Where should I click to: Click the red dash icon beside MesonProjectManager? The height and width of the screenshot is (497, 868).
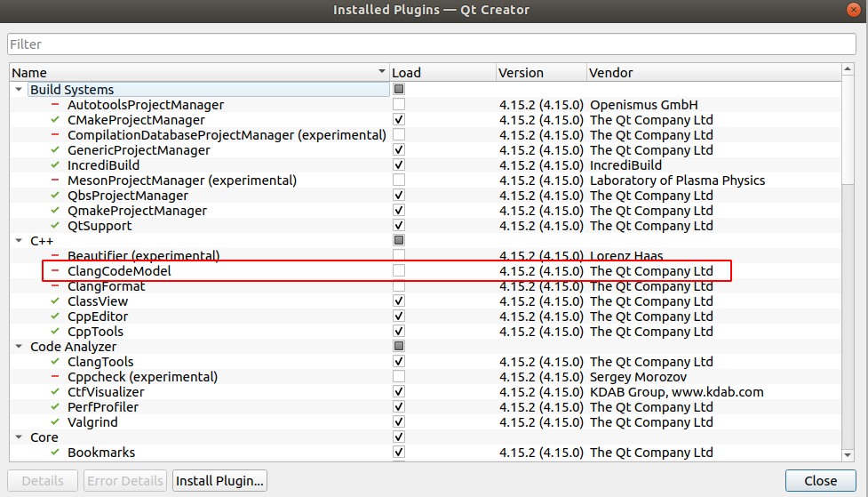[55, 180]
